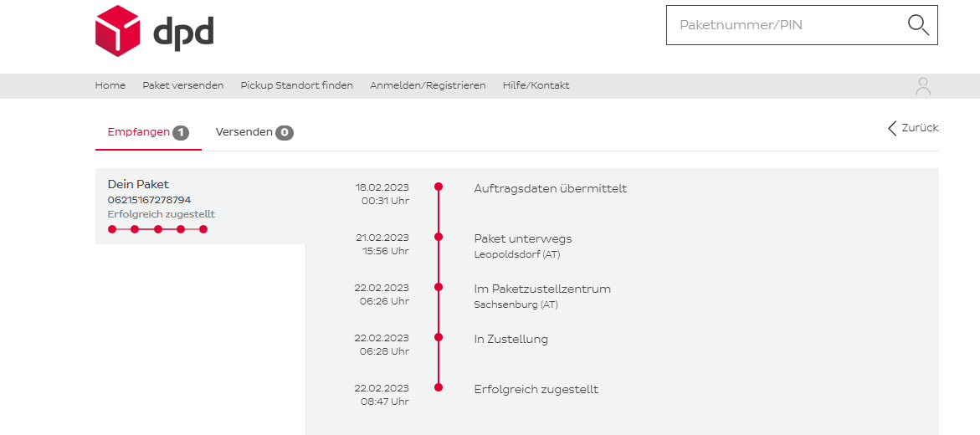Screen dimensions: 980x435
Task: Open Paket versenden in navigation
Action: [x=182, y=85]
